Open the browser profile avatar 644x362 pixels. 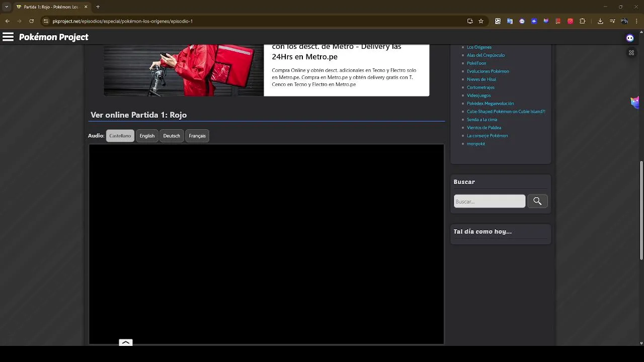[624, 21]
